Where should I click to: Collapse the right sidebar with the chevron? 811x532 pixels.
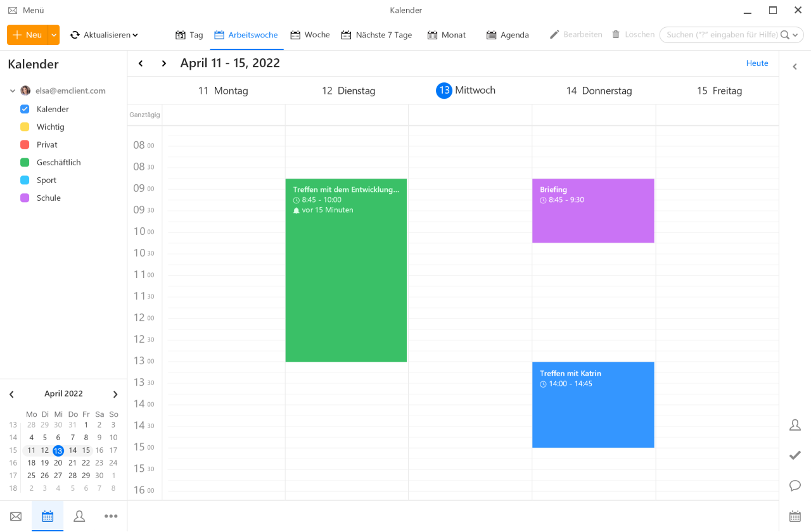pos(795,66)
